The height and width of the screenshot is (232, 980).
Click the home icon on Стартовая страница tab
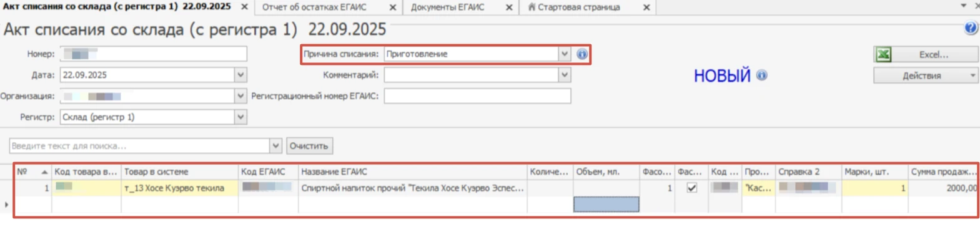click(532, 7)
